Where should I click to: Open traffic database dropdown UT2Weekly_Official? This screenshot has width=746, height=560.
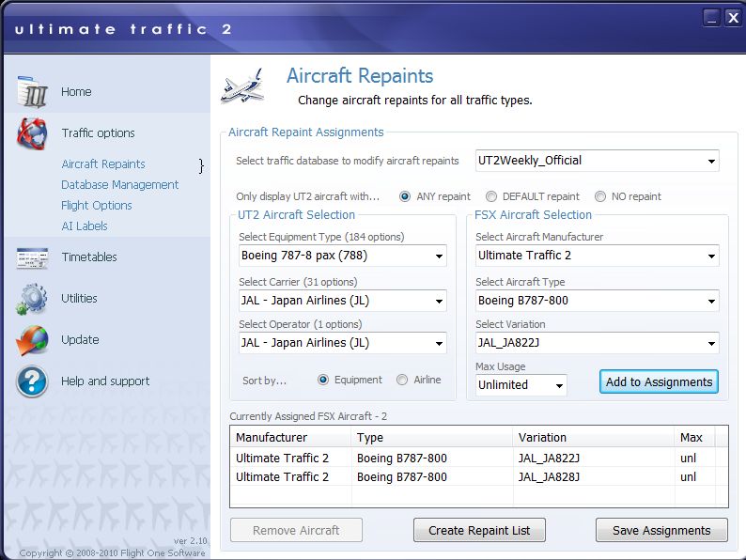pyautogui.click(x=598, y=161)
